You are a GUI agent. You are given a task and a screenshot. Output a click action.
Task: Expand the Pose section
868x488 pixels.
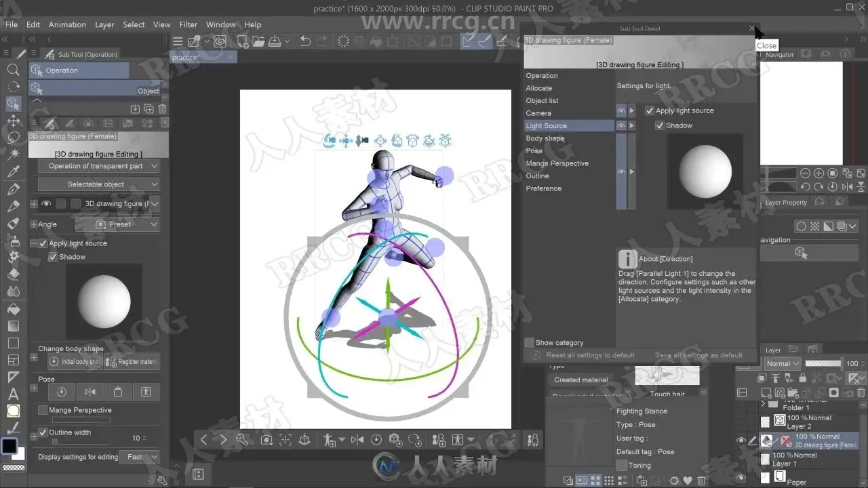click(x=33, y=388)
